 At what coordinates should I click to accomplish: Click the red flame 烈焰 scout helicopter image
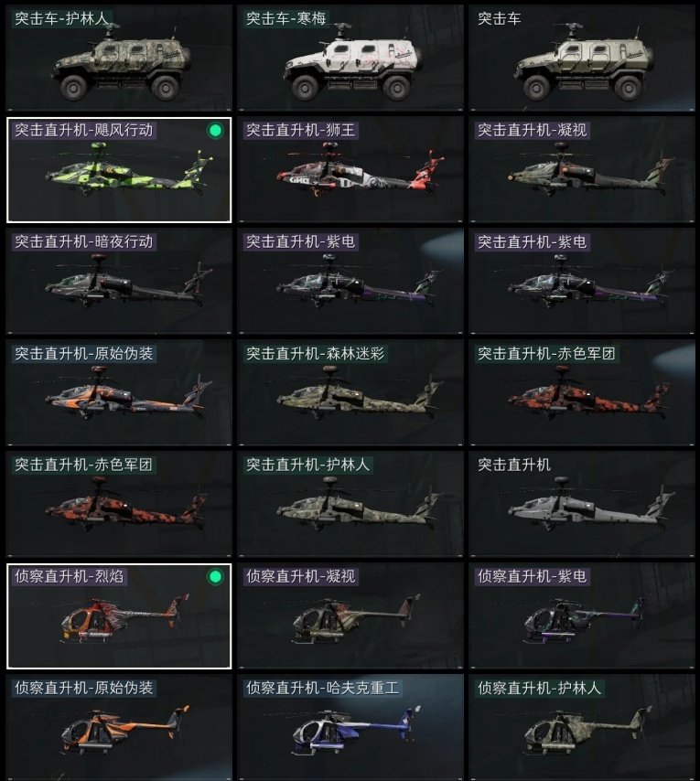pos(124,617)
